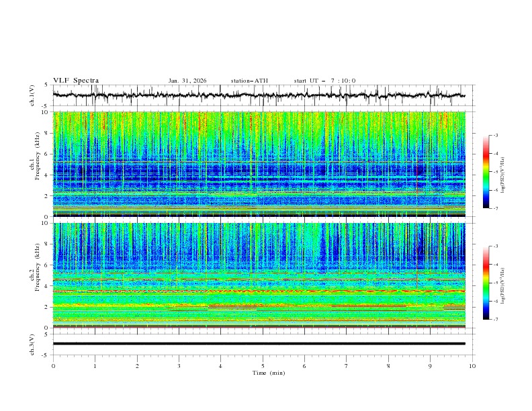532x411 pixels.
Task: Click the '-3' value on ch.1 colorbar
Action: 495,135
